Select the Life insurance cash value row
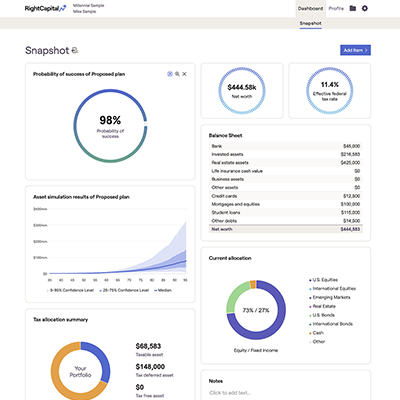Image resolution: width=400 pixels, height=400 pixels. tap(286, 171)
